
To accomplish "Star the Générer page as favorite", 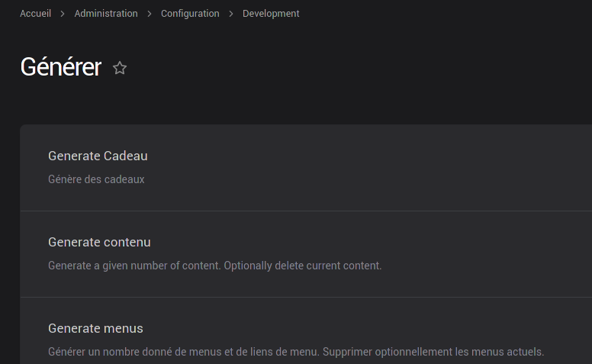I will tap(120, 68).
